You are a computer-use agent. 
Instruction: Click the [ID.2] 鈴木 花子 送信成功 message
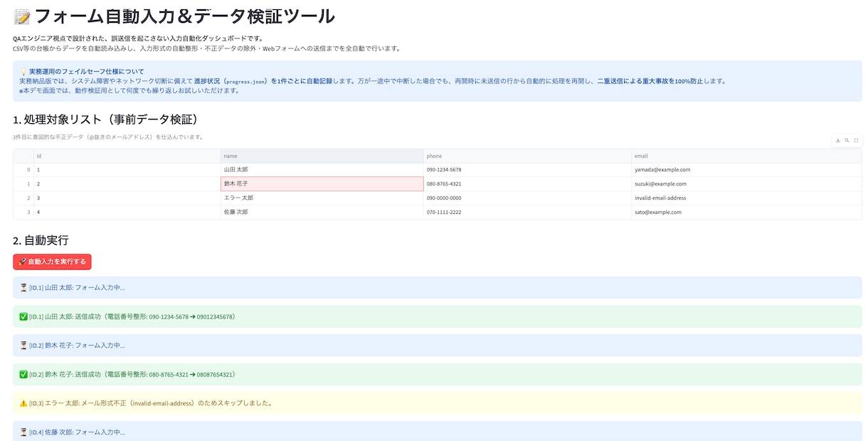click(438, 374)
